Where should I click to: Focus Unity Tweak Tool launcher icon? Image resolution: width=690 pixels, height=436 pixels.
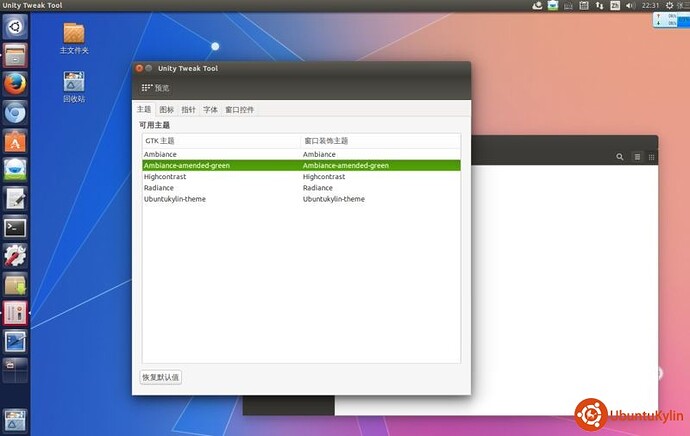[15, 313]
